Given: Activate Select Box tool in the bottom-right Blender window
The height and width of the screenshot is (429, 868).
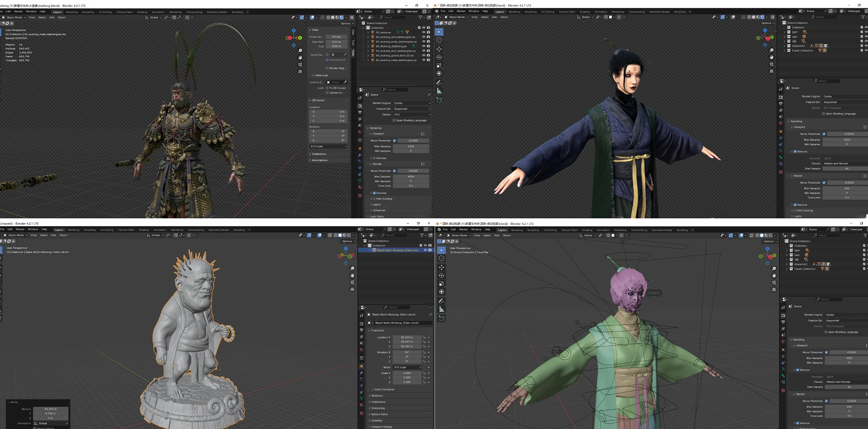Looking at the screenshot, I should coord(441,250).
